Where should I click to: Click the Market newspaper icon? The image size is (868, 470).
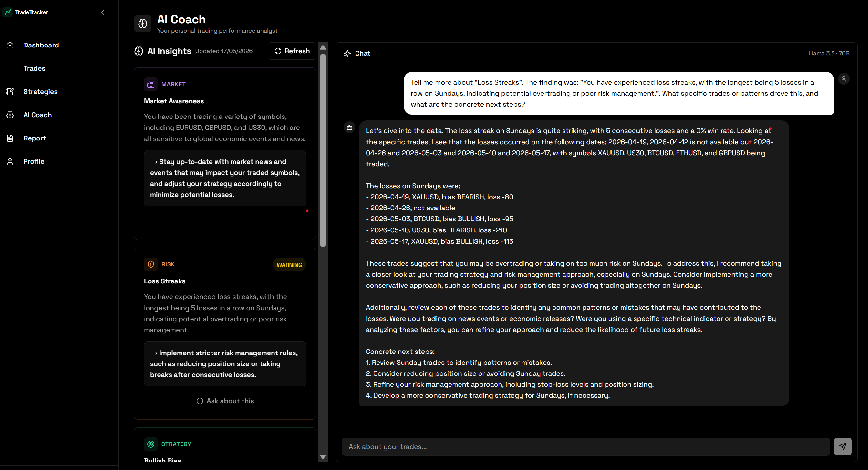coord(150,84)
